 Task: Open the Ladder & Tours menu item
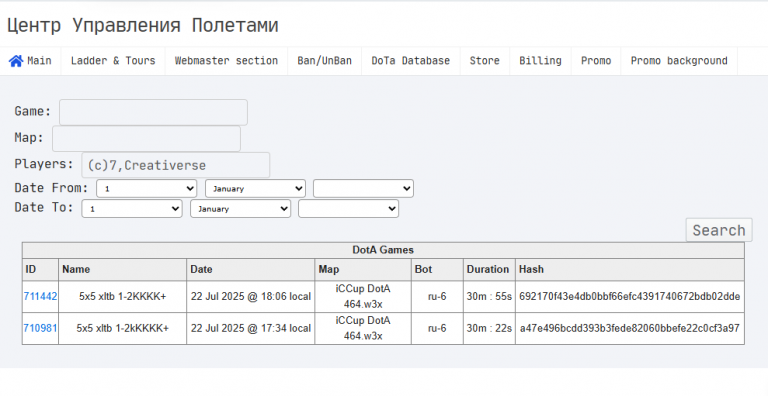point(113,61)
